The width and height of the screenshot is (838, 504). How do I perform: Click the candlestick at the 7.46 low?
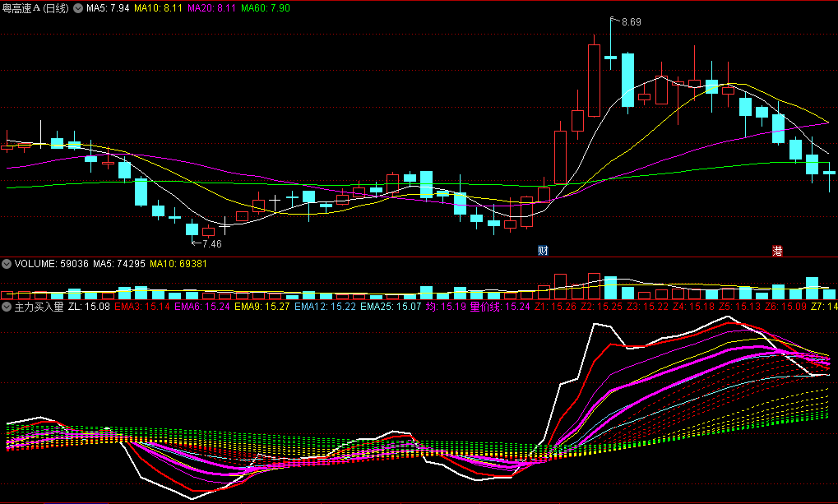[x=192, y=229]
